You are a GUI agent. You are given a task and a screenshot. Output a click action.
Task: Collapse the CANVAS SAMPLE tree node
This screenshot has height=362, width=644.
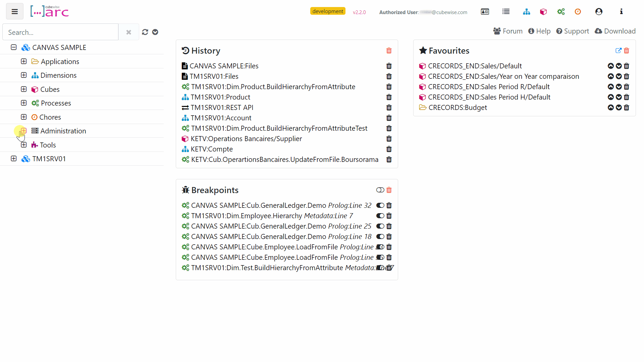tap(13, 47)
